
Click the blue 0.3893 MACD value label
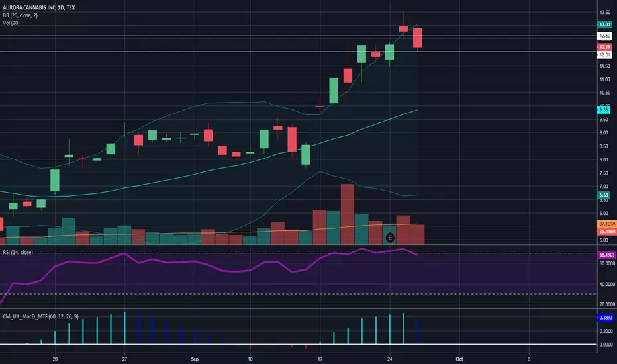pyautogui.click(x=605, y=318)
